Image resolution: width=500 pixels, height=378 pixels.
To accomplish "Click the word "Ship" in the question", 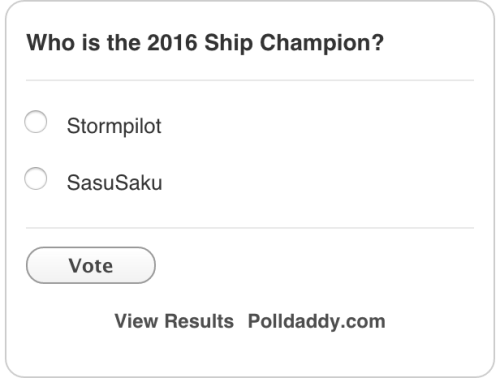I will pyautogui.click(x=228, y=44).
